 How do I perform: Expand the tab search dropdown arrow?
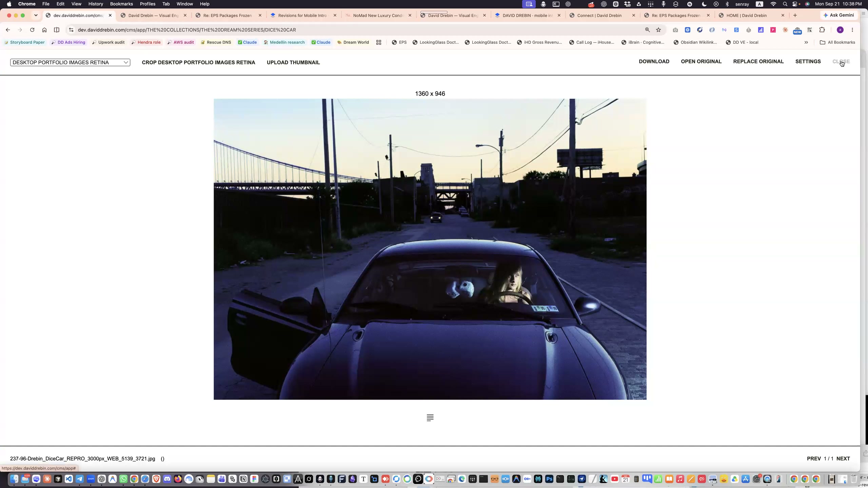pyautogui.click(x=36, y=15)
